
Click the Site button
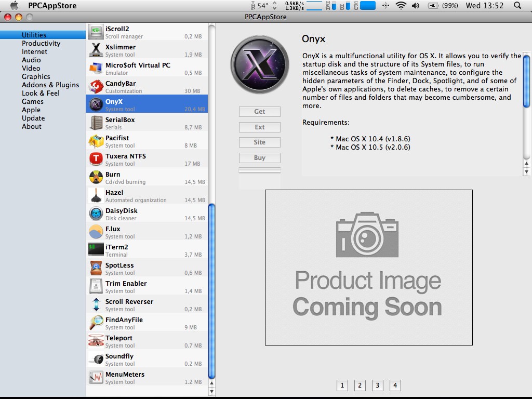260,142
